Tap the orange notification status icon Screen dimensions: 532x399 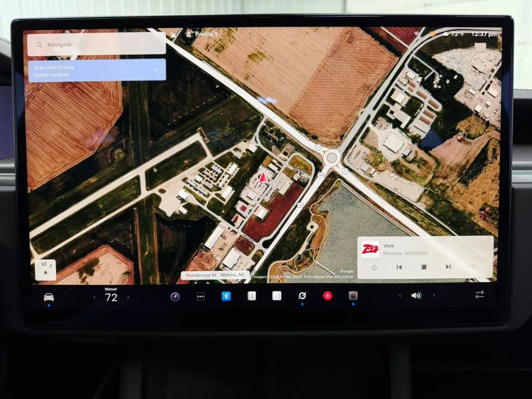433,34
